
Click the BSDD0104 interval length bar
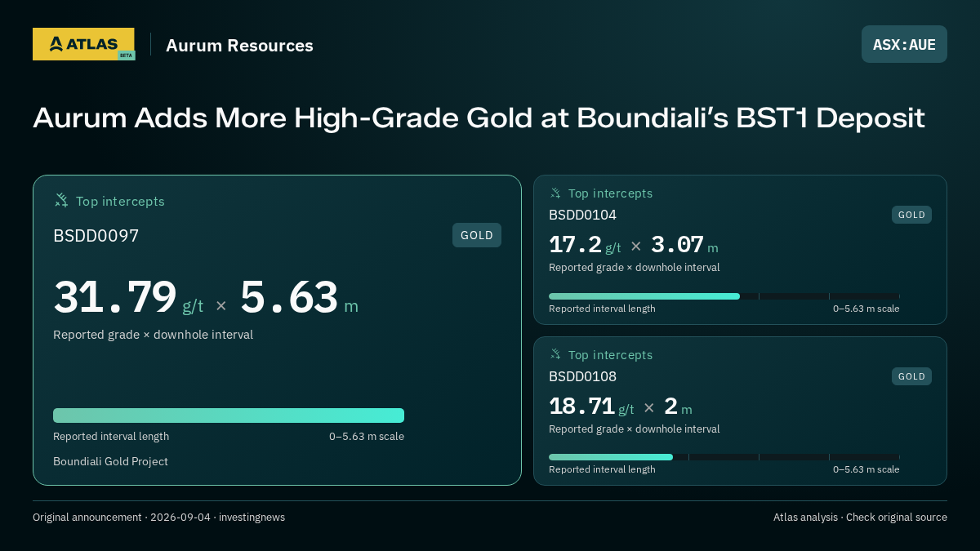pyautogui.click(x=724, y=296)
